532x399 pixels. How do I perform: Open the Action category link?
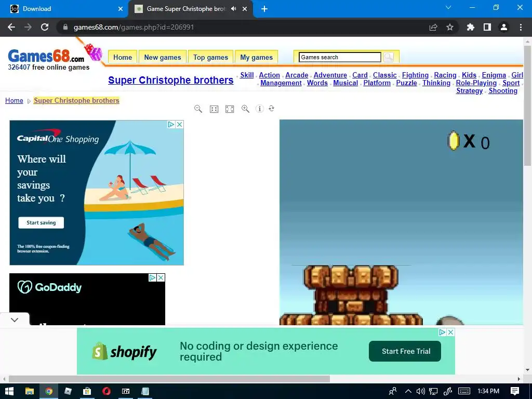(270, 75)
